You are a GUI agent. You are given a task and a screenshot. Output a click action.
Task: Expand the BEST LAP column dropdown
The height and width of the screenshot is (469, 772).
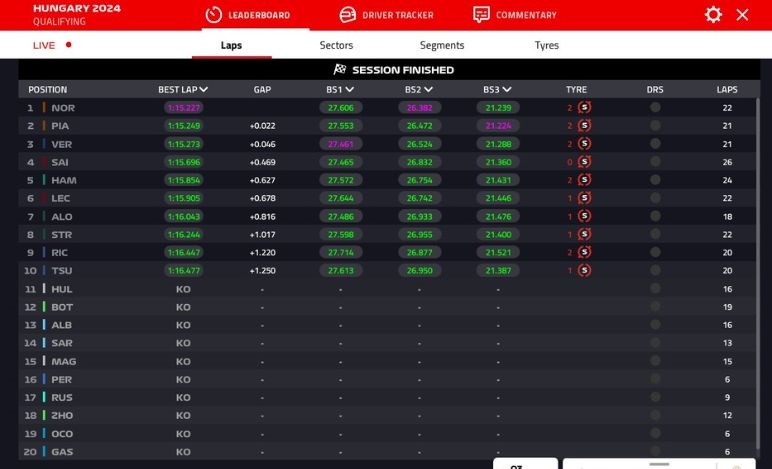click(204, 90)
